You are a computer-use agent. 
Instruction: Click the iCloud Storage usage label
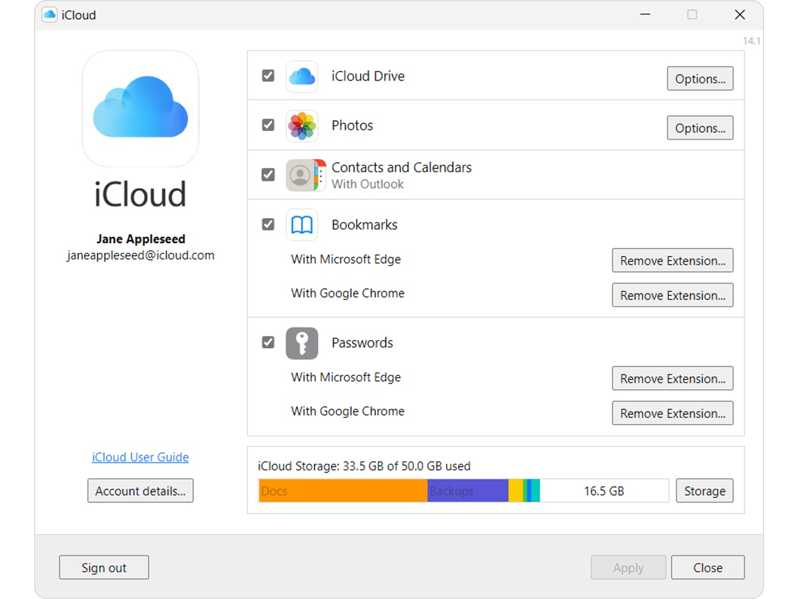pos(364,466)
